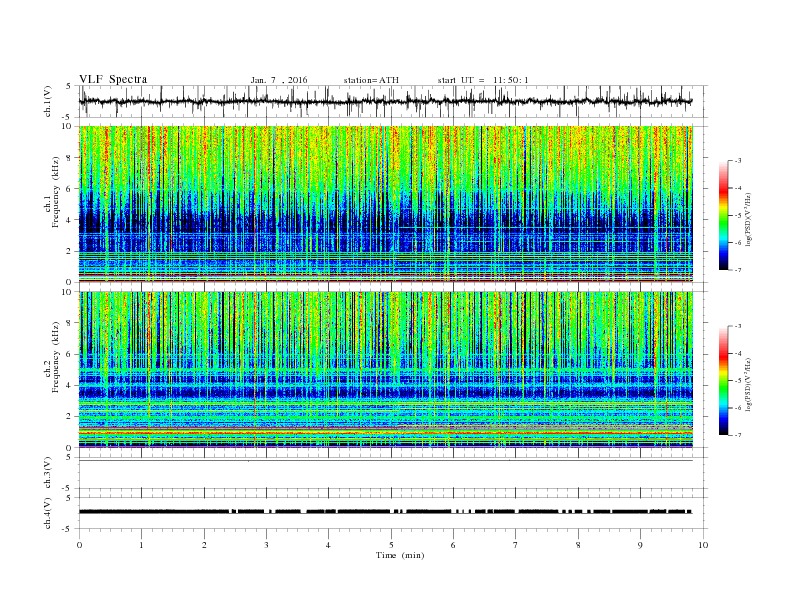Click inside the ch.1 spectrogram panel
This screenshot has height=612, width=792.
point(386,204)
